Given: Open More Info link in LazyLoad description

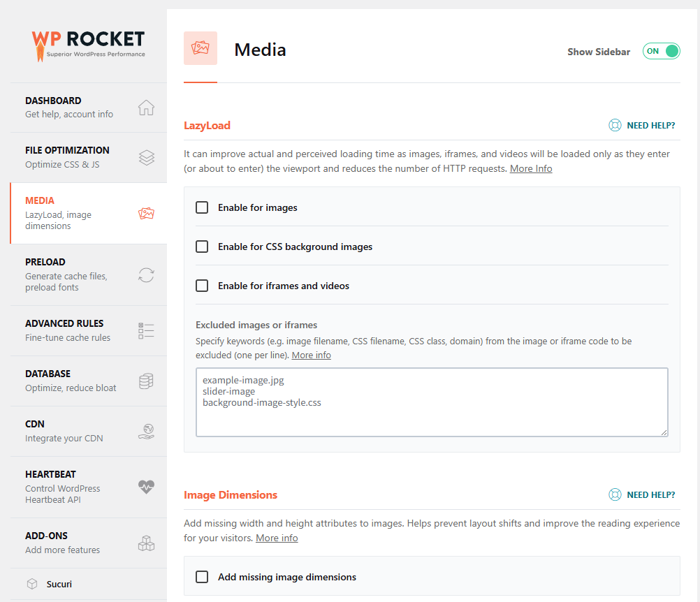Looking at the screenshot, I should (531, 168).
